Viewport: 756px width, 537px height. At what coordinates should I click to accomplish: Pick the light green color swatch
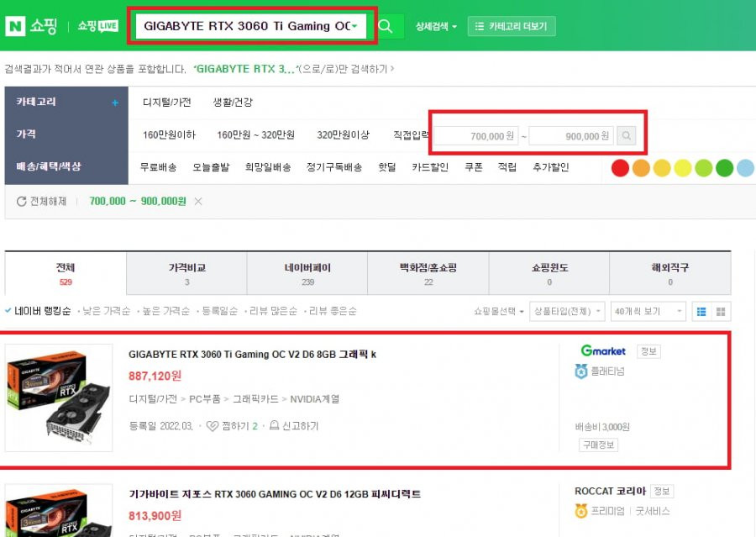pos(704,168)
